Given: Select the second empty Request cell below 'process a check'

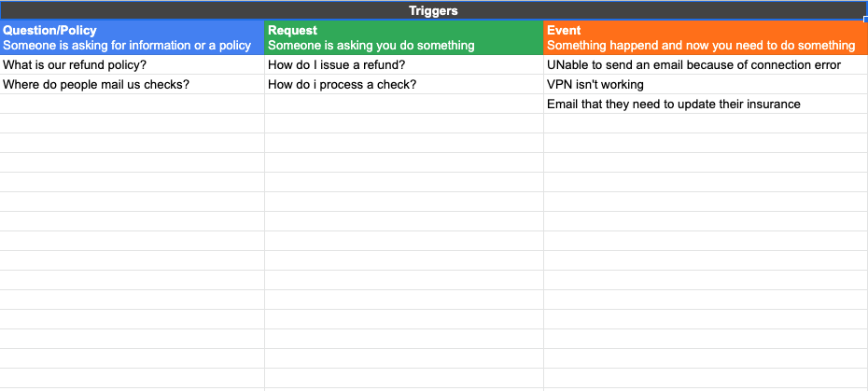Looking at the screenshot, I should pos(404,123).
